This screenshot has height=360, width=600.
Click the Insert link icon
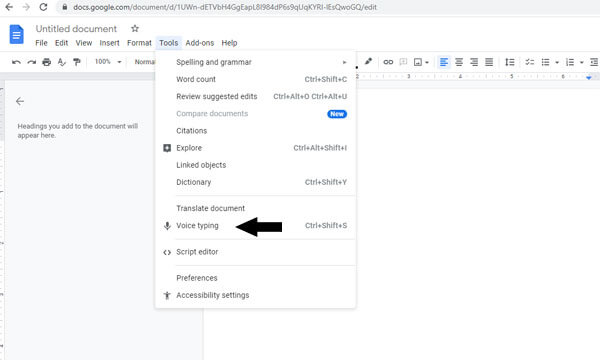coord(388,62)
